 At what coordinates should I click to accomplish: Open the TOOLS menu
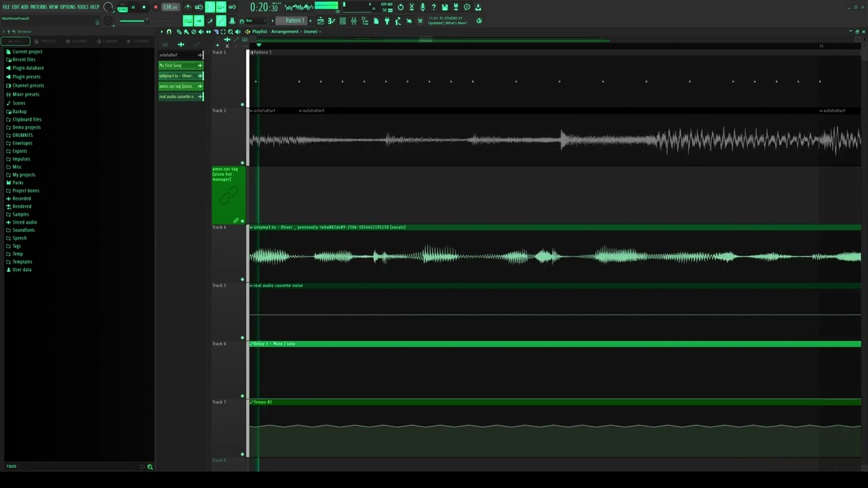pos(83,7)
